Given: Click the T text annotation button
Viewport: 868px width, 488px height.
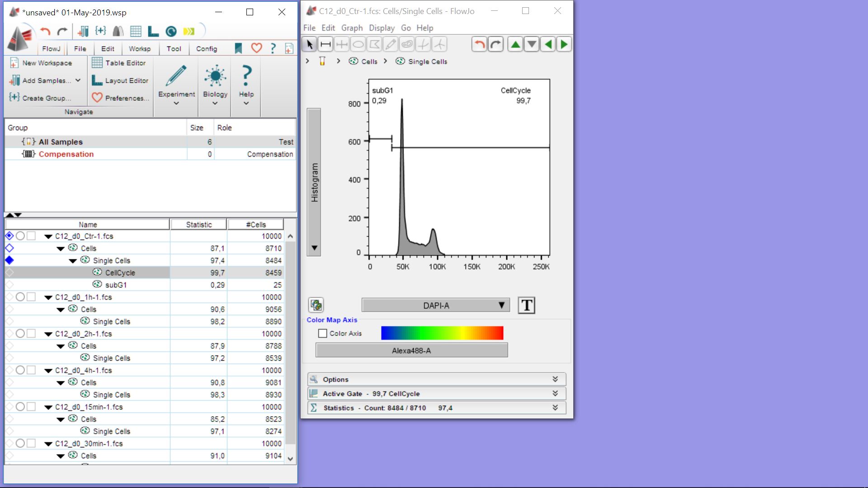Looking at the screenshot, I should [x=526, y=305].
